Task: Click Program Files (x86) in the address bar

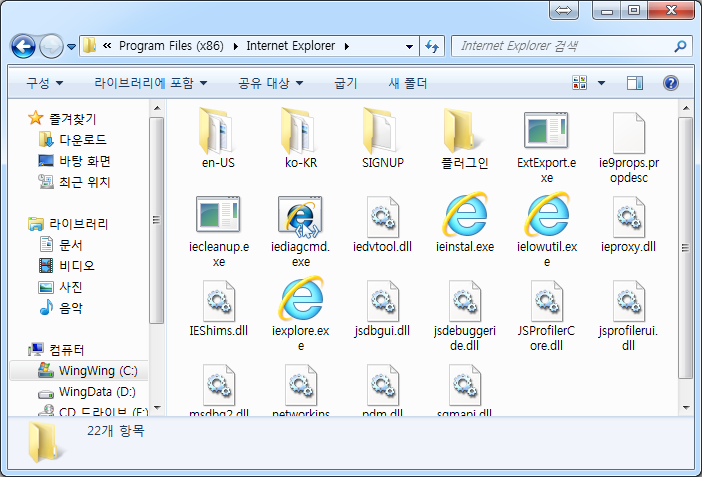Action: (x=171, y=46)
